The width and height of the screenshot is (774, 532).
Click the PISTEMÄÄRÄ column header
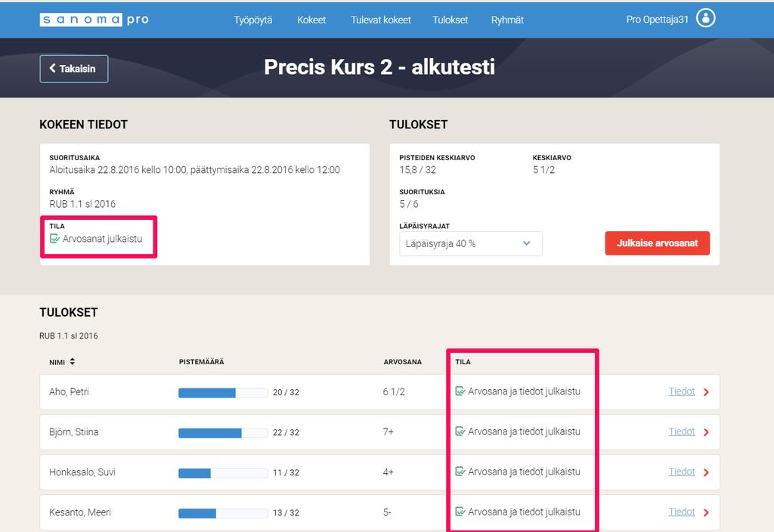(201, 362)
